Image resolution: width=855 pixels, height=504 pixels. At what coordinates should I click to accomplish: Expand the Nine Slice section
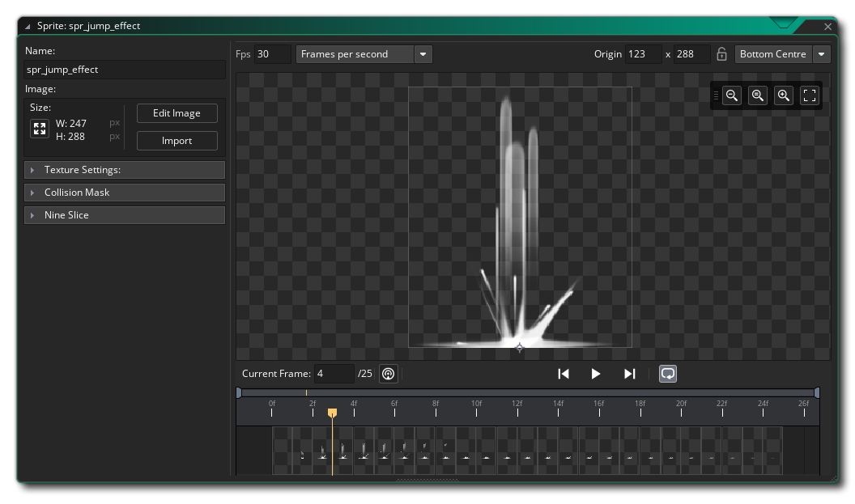[x=125, y=215]
